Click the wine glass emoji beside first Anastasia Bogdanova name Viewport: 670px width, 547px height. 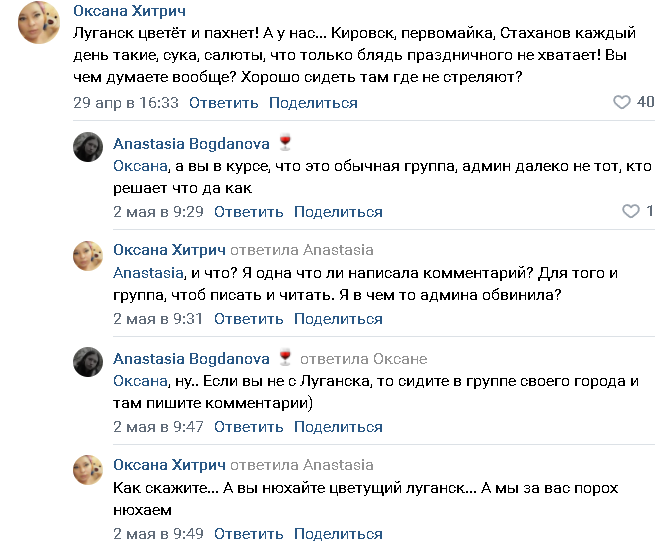(x=285, y=143)
